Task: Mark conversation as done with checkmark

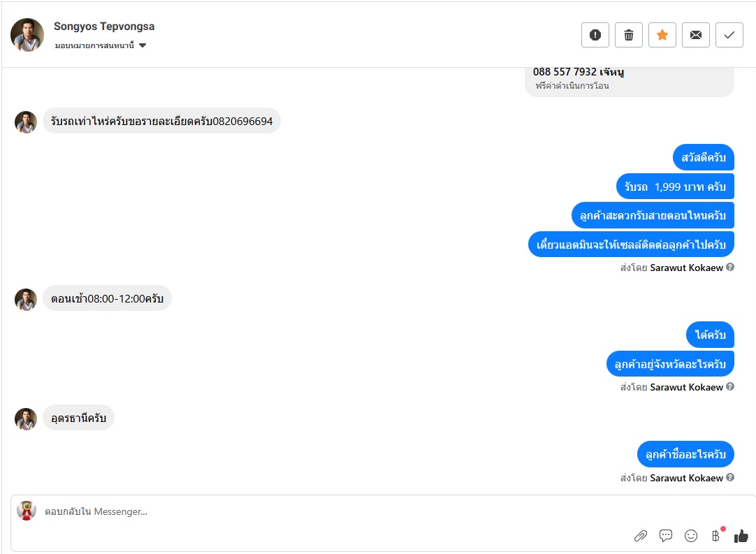Action: tap(729, 35)
